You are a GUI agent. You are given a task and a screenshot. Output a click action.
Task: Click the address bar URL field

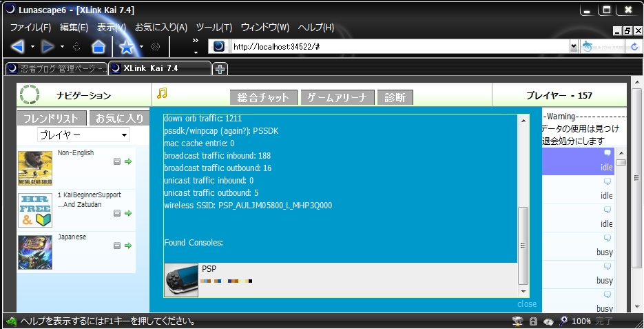(x=399, y=47)
